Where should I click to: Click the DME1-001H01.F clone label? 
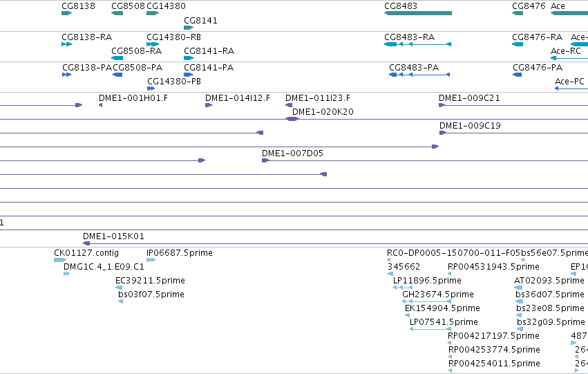tap(133, 98)
